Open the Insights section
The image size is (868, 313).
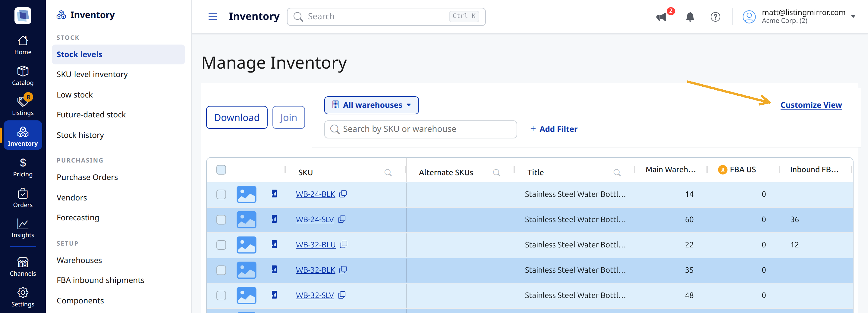coord(23,228)
